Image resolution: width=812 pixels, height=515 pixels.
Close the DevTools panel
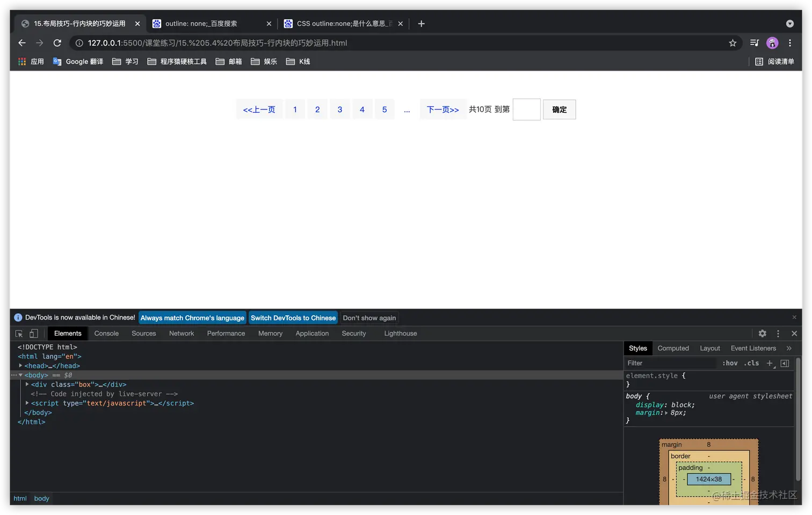point(794,333)
